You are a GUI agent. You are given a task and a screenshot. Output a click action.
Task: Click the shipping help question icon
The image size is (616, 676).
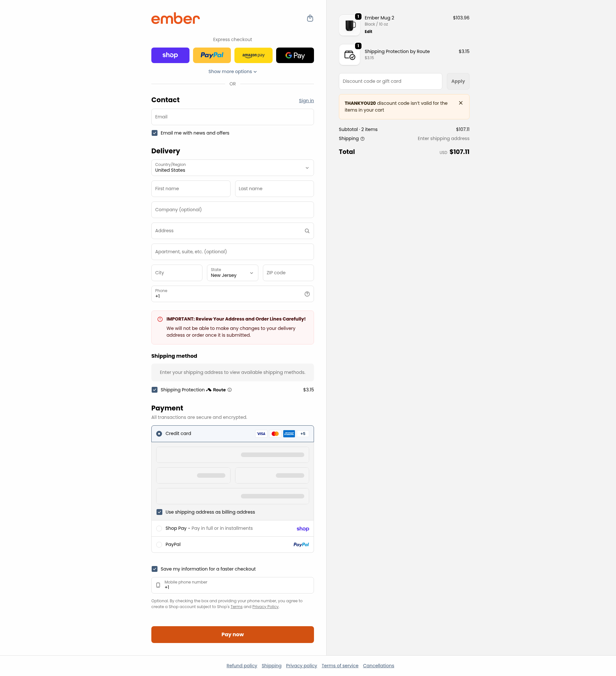click(x=362, y=139)
